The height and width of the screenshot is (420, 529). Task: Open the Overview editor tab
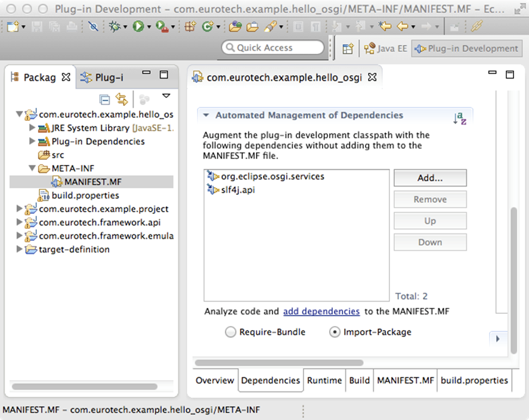(215, 381)
